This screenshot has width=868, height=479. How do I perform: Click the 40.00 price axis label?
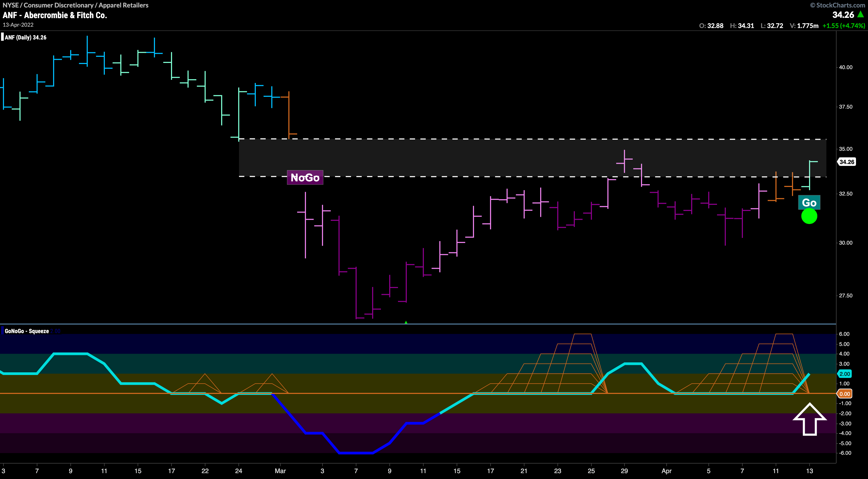(845, 67)
